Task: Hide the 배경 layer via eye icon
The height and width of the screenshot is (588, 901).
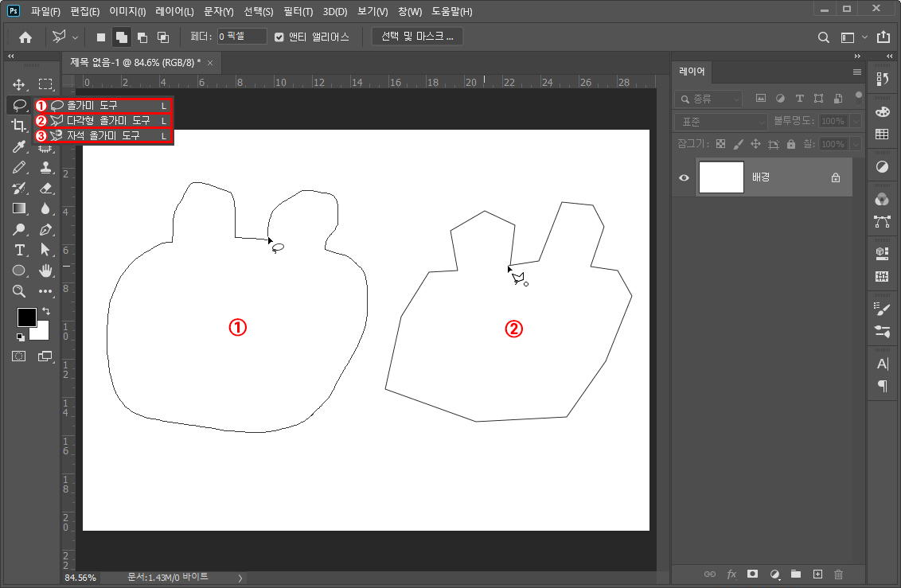Action: (x=684, y=177)
